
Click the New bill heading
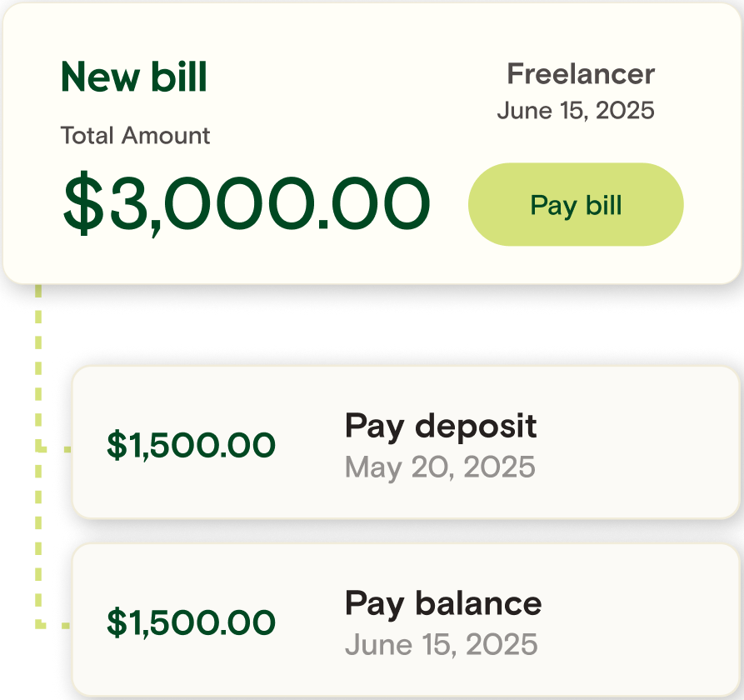pos(134,77)
